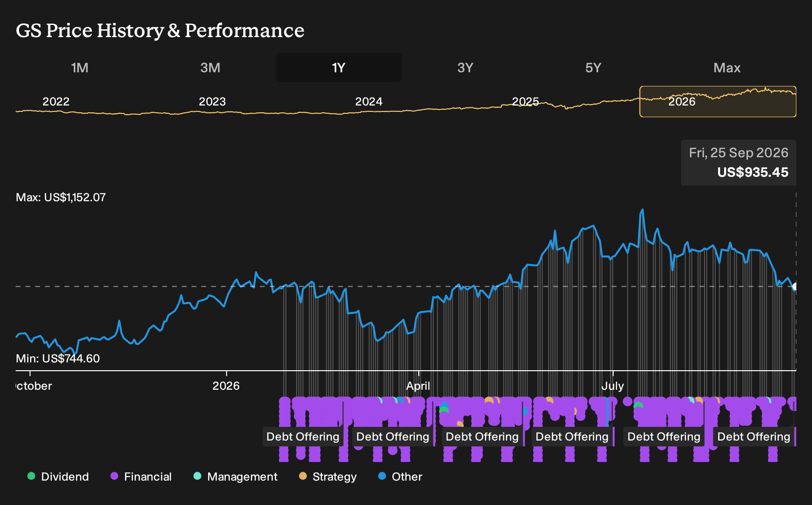
Task: Show the 5Y price history
Action: [x=593, y=68]
